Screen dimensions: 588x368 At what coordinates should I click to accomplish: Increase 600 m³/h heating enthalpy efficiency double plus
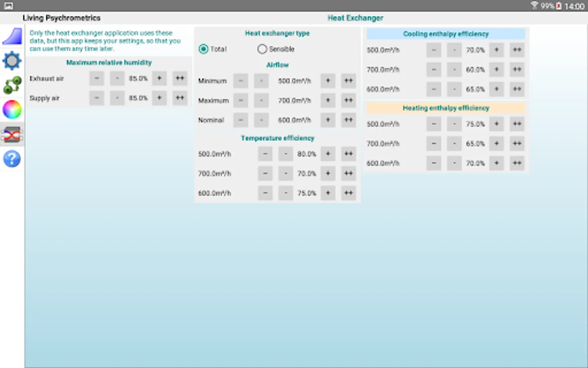coord(517,163)
